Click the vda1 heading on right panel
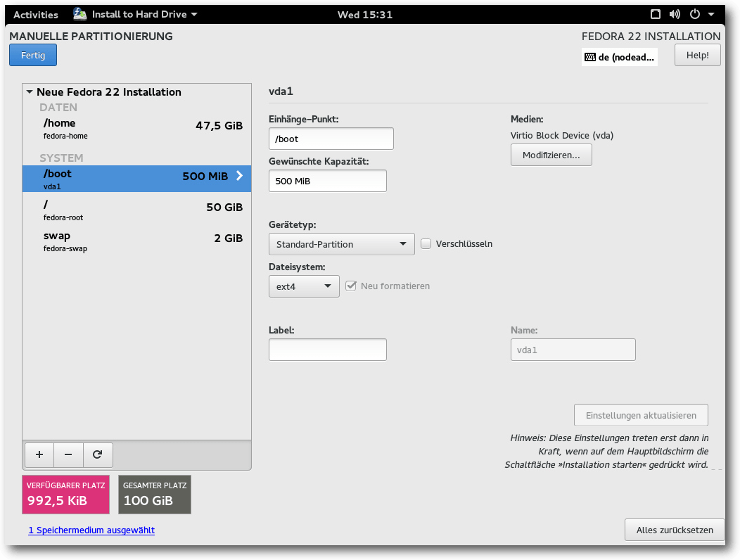Image resolution: width=740 pixels, height=560 pixels. point(281,91)
